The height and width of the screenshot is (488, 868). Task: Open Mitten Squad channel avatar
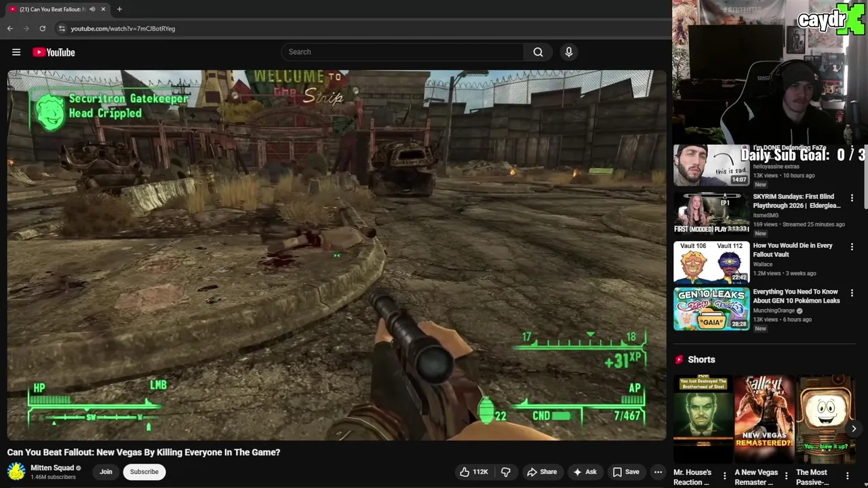coord(16,471)
